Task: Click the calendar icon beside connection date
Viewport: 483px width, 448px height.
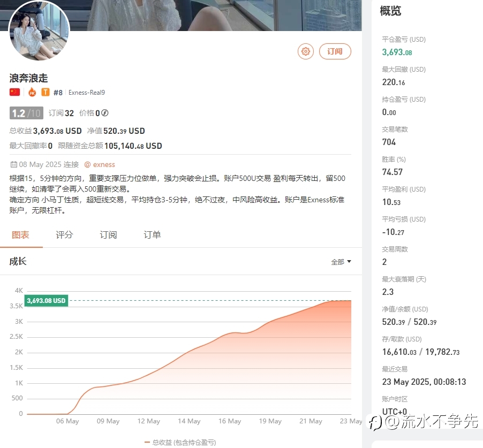Action: click(13, 164)
